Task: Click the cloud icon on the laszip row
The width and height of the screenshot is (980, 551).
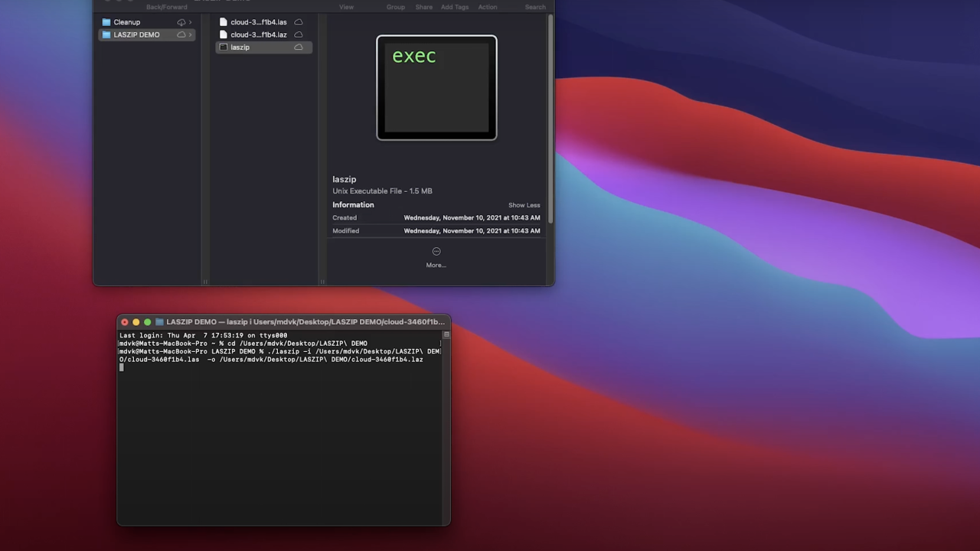Action: (x=299, y=47)
